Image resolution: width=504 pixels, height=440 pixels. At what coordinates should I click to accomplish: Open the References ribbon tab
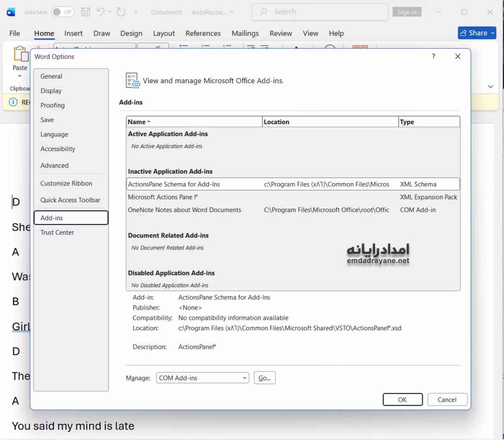(x=203, y=33)
